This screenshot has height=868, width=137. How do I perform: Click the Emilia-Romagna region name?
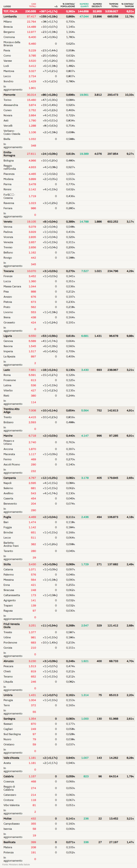pos(9,154)
